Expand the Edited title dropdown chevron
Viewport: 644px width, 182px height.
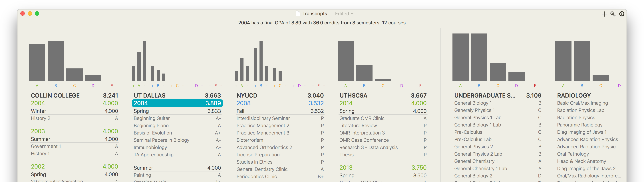[x=352, y=13]
